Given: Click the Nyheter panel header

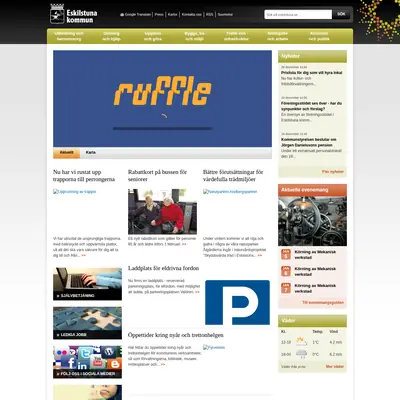Looking at the screenshot, I should pos(312,56).
